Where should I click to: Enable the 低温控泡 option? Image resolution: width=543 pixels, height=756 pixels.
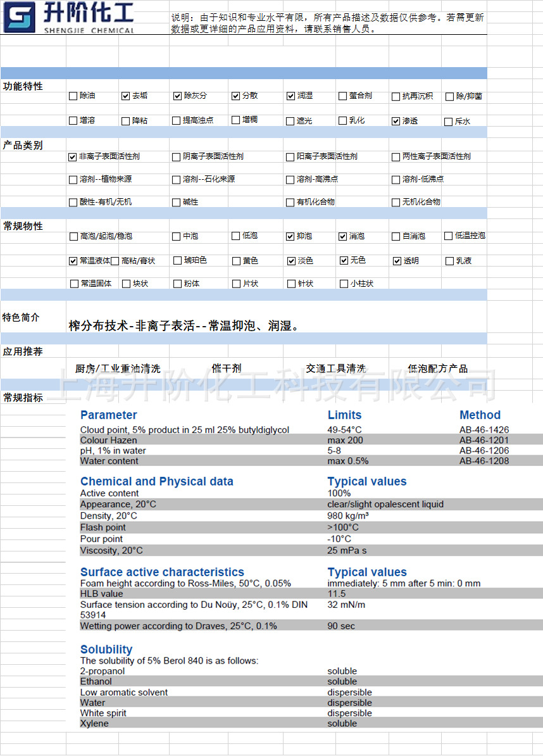(447, 236)
